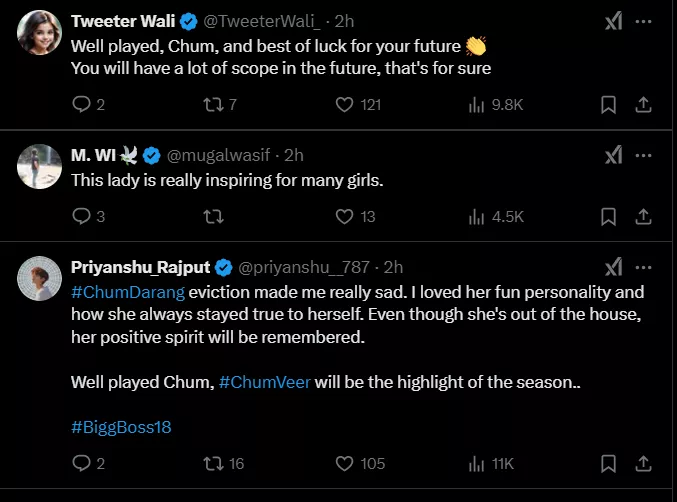Share M. WI's tweet

[644, 216]
